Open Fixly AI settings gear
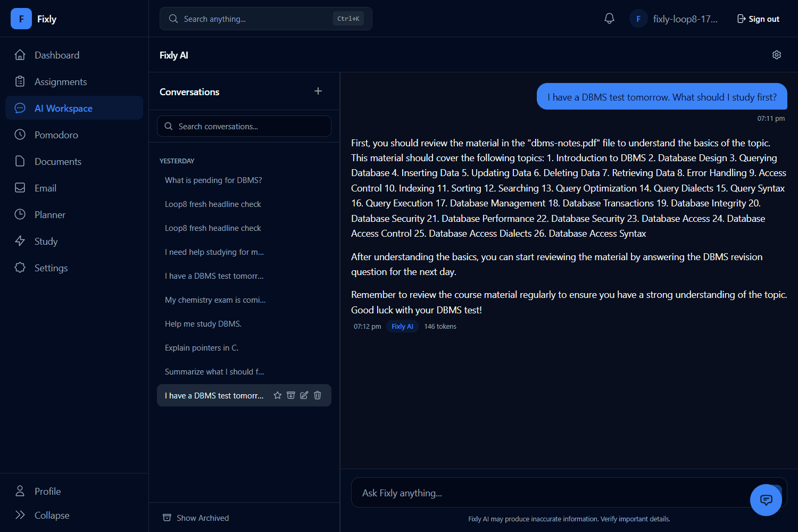 point(777,55)
